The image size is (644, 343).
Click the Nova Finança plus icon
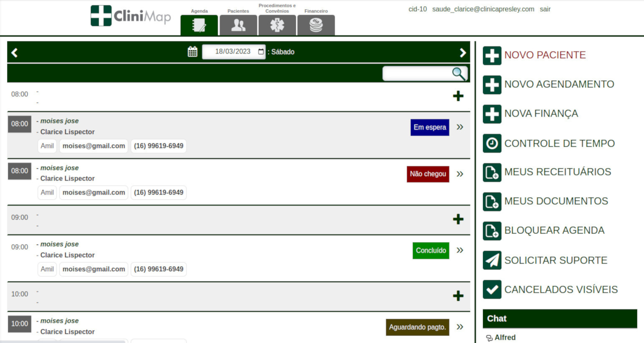492,114
